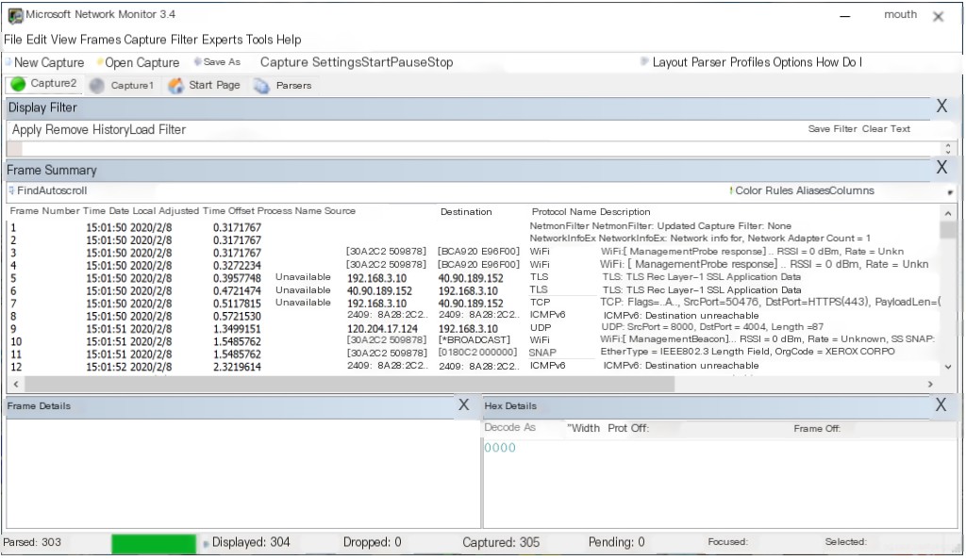Open the Help menu

(x=289, y=40)
